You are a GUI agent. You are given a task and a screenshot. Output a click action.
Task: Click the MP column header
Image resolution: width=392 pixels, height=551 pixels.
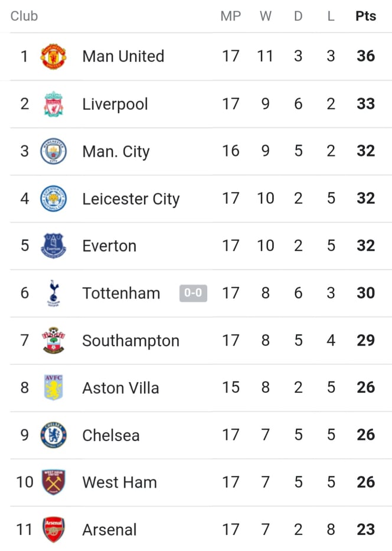click(x=230, y=16)
